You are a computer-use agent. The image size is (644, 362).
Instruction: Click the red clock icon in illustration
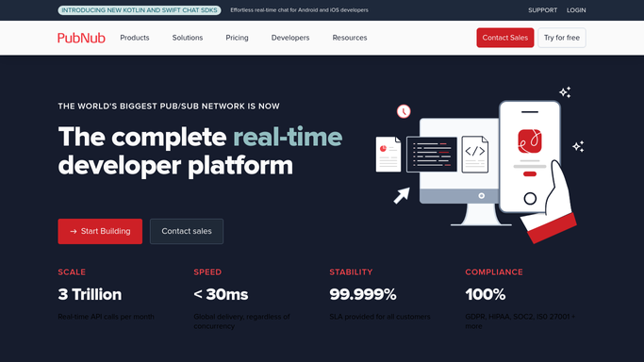click(x=404, y=111)
